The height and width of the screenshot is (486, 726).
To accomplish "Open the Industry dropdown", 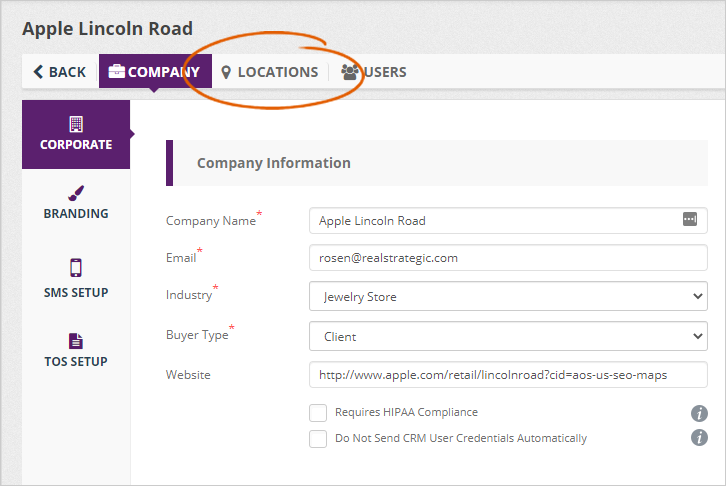I will pyautogui.click(x=508, y=296).
